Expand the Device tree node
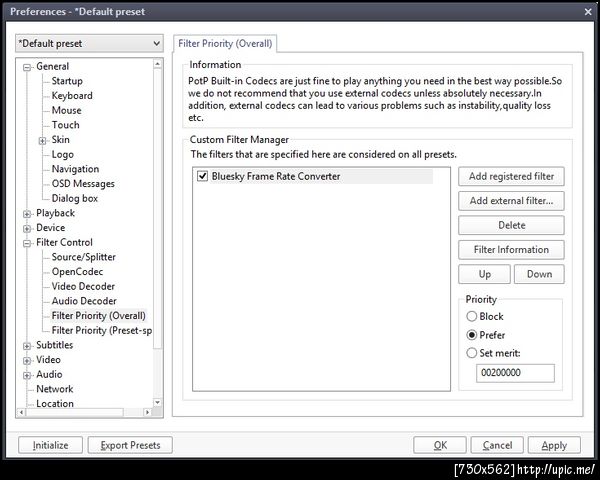This screenshot has height=480, width=600. (27, 229)
